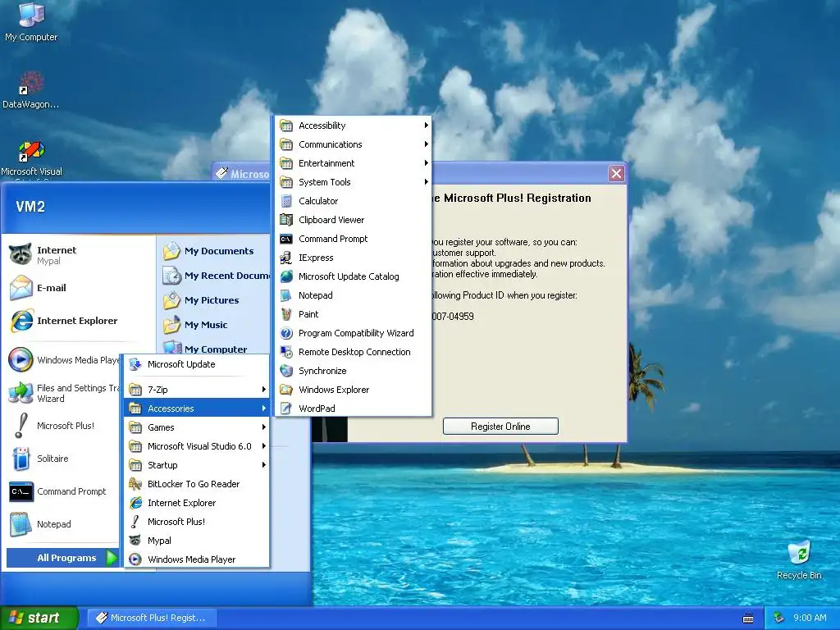Open My Pictures from Start menu

[x=216, y=300]
